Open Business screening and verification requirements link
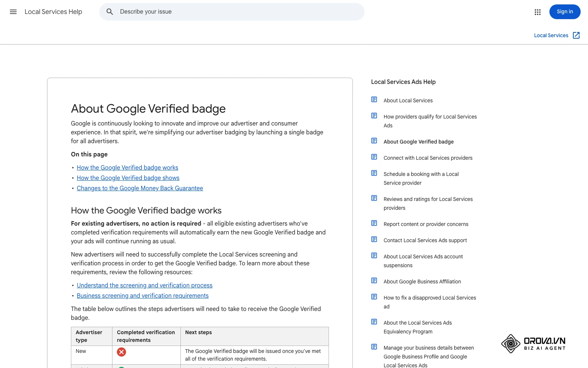 pos(143,296)
